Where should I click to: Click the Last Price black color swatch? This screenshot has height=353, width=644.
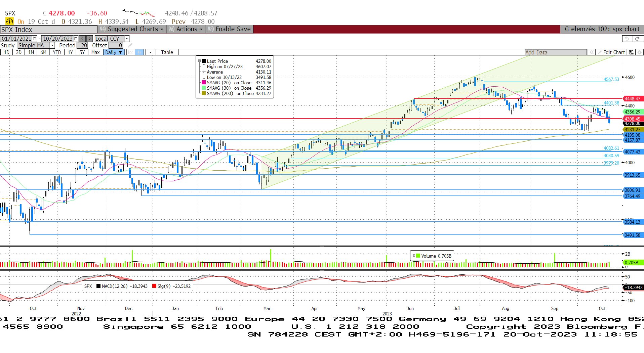point(203,61)
